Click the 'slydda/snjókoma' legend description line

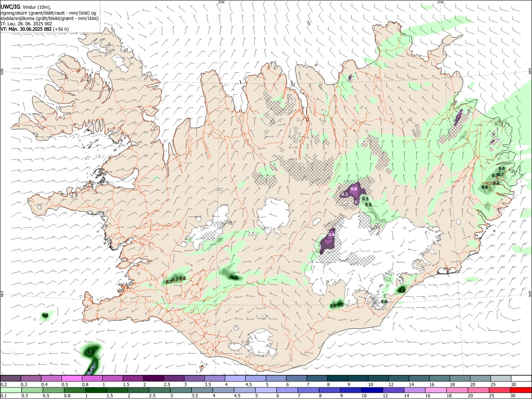point(49,18)
